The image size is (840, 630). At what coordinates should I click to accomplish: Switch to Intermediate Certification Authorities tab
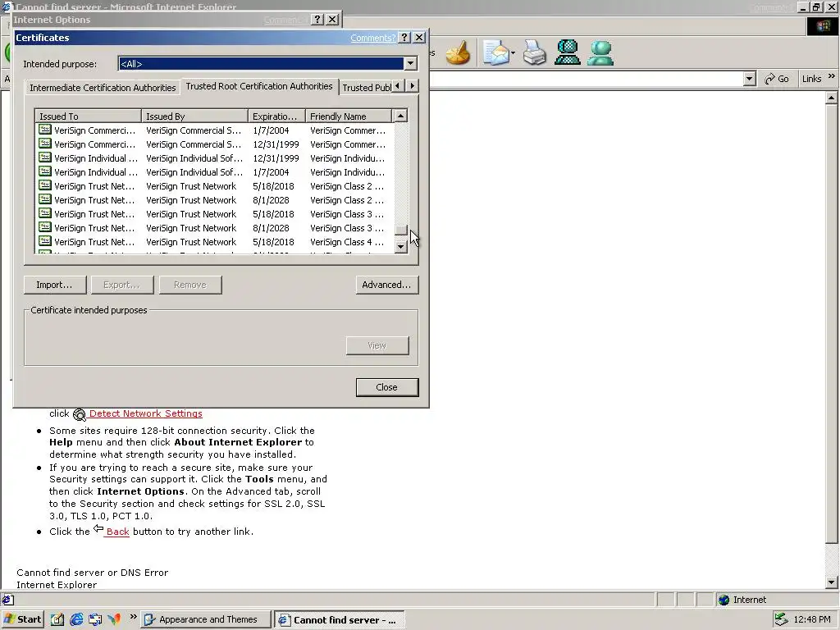point(103,87)
